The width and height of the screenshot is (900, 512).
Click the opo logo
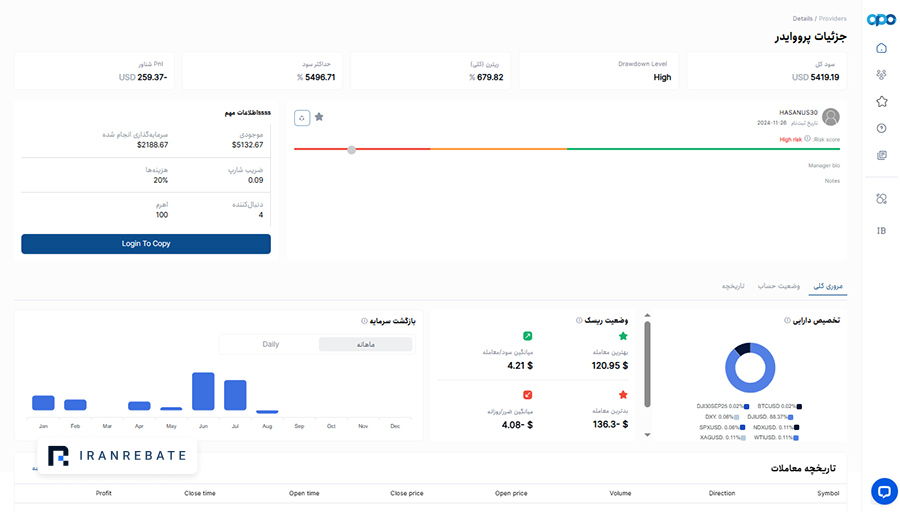[x=881, y=20]
